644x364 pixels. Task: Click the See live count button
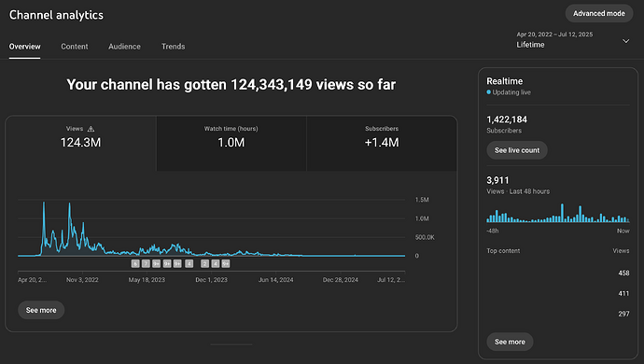pyautogui.click(x=517, y=150)
